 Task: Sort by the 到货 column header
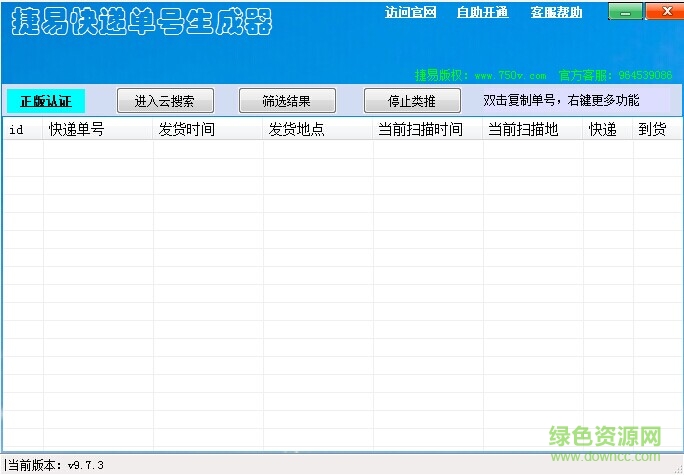point(657,129)
